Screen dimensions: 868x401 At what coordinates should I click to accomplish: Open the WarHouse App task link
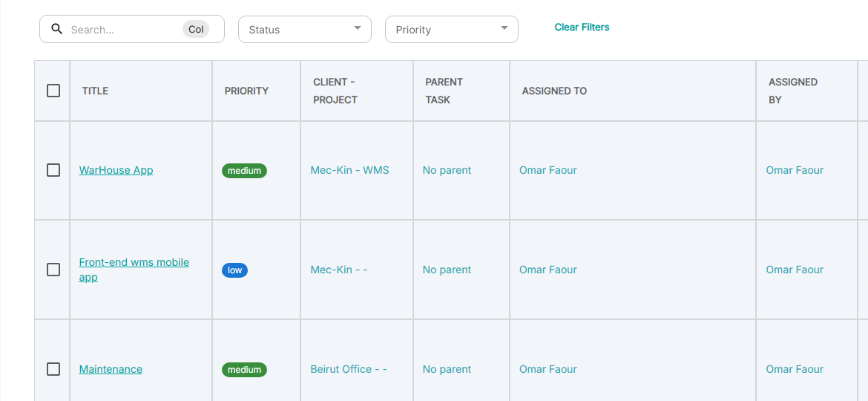point(116,170)
